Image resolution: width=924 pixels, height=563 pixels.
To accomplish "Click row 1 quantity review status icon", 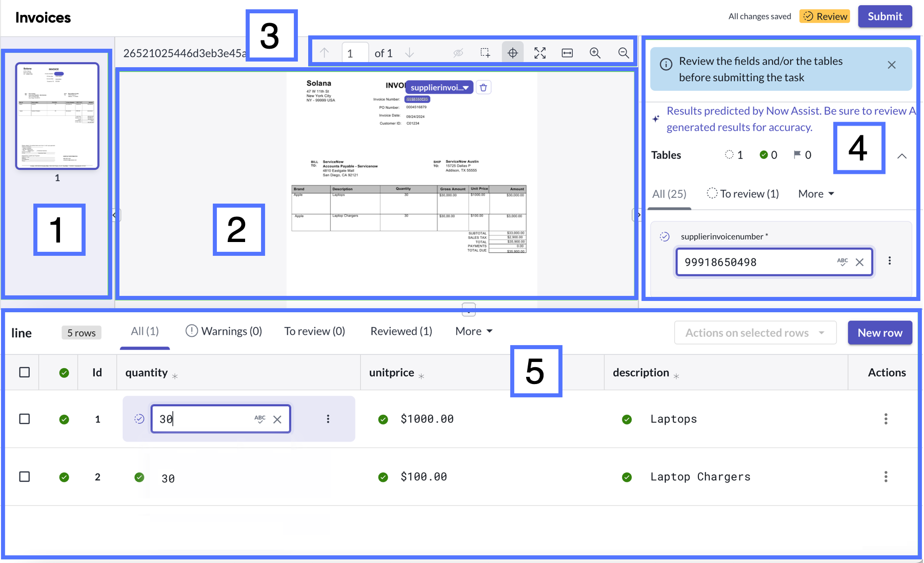I will tap(139, 419).
